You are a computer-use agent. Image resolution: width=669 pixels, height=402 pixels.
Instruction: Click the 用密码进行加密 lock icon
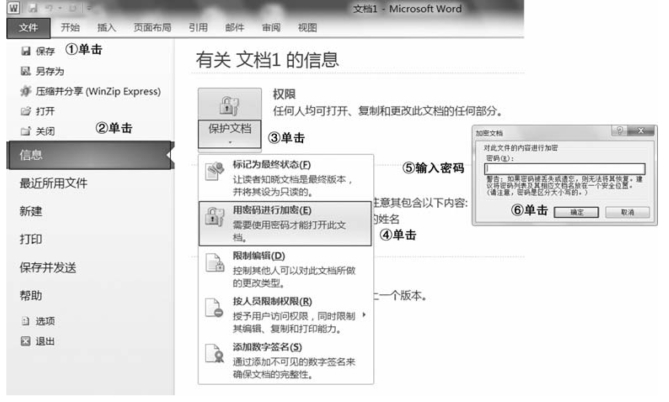[215, 216]
